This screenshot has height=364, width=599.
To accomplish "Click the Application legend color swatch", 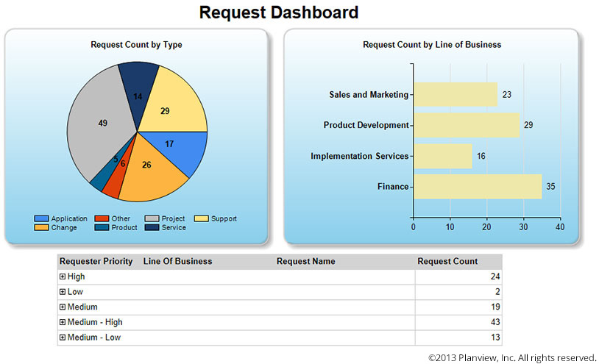I will tap(41, 218).
